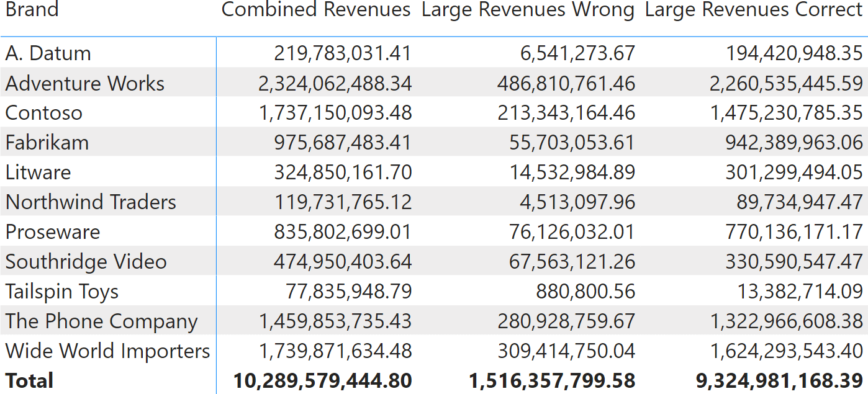Click Contoso wrong value 213,343,164.46
The height and width of the screenshot is (394, 868).
tap(566, 113)
